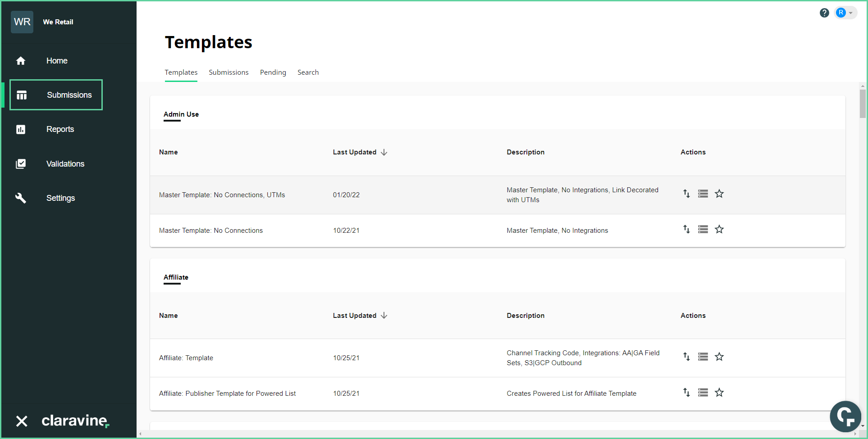Change sorting via Affiliate Last Updated arrow
868x439 pixels.
384,316
